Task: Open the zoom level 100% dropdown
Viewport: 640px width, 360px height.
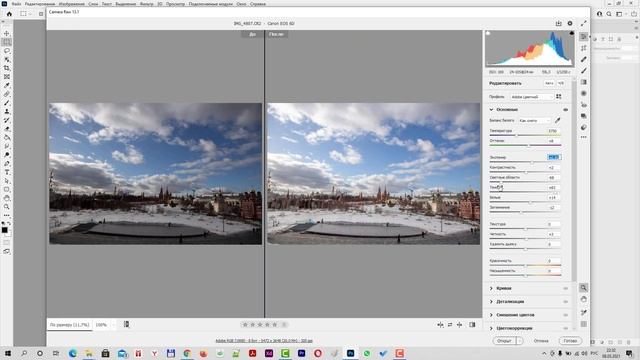Action: [113, 325]
